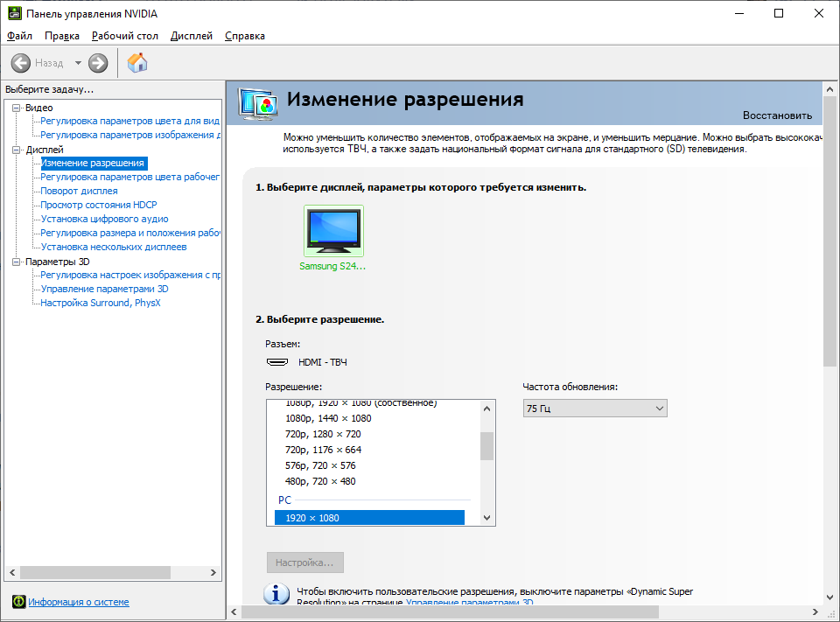Click the info icon near custom resolutions note
Screen dimensions: 840x622
pos(276,594)
